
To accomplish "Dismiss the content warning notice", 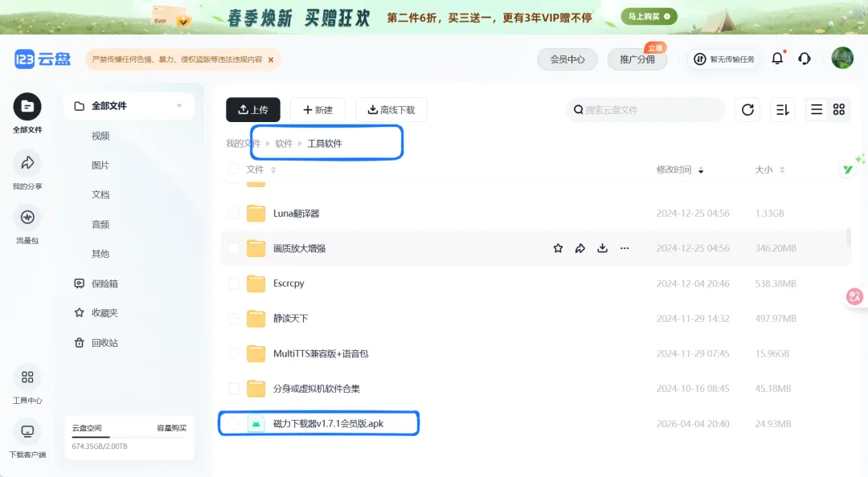I will (271, 59).
